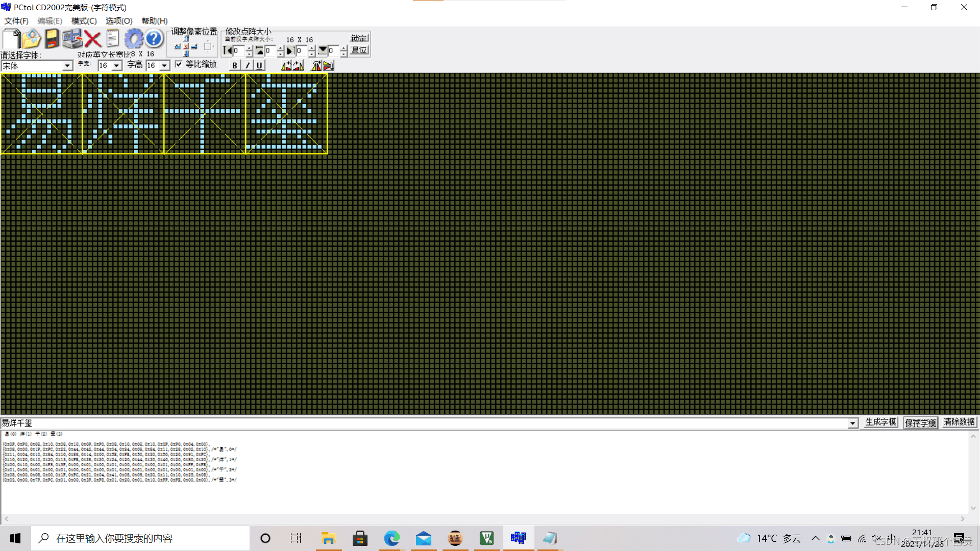The width and height of the screenshot is (980, 551).
Task: Click the blue question mark help icon
Action: pyautogui.click(x=154, y=39)
